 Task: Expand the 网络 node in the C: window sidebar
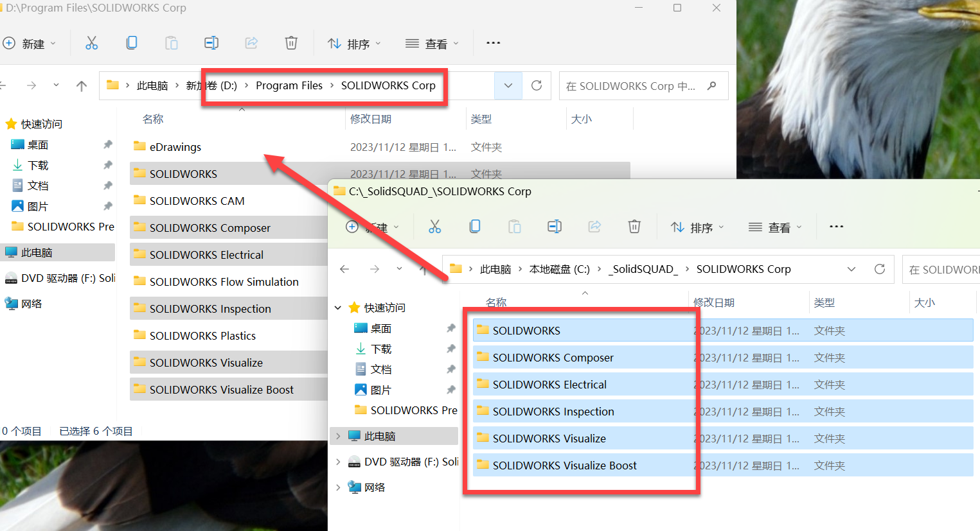pyautogui.click(x=338, y=487)
